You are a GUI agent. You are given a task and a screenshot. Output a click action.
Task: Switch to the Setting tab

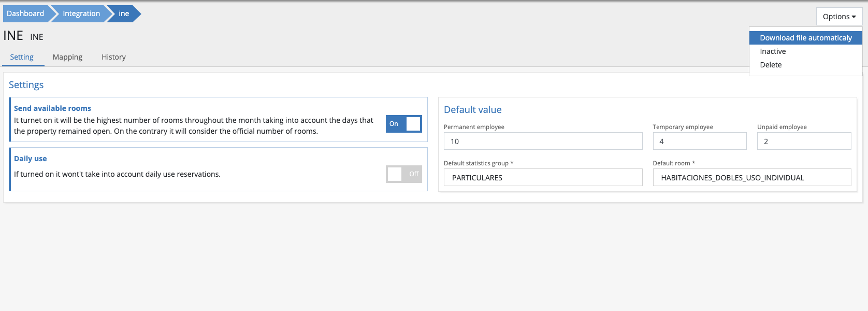pyautogui.click(x=22, y=57)
